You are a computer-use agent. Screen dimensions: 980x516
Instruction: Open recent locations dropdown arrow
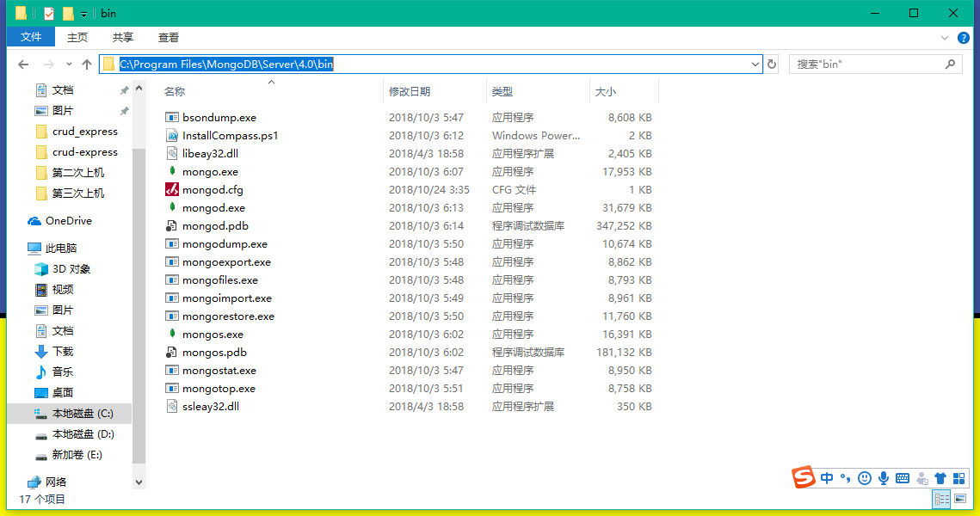pos(69,64)
